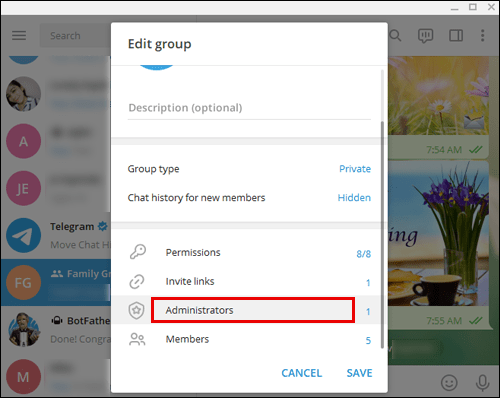Image resolution: width=500 pixels, height=398 pixels.
Task: Open the discussion comments icon in header
Action: [426, 36]
